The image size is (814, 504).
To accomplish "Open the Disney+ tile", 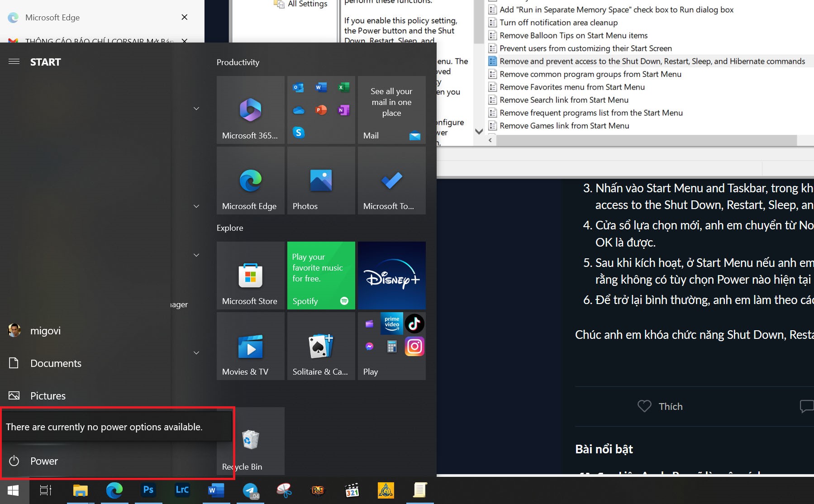I will (x=391, y=276).
